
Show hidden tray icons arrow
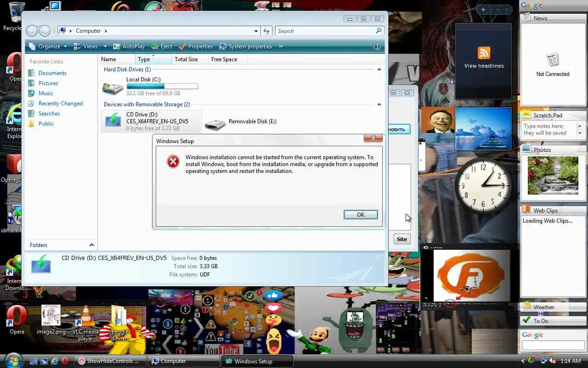(x=523, y=361)
